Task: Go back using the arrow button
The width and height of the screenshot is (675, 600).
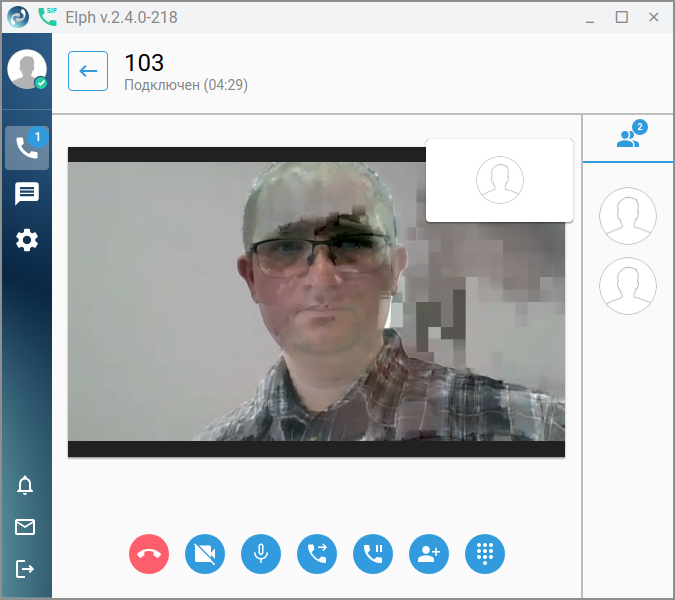Action: [88, 71]
